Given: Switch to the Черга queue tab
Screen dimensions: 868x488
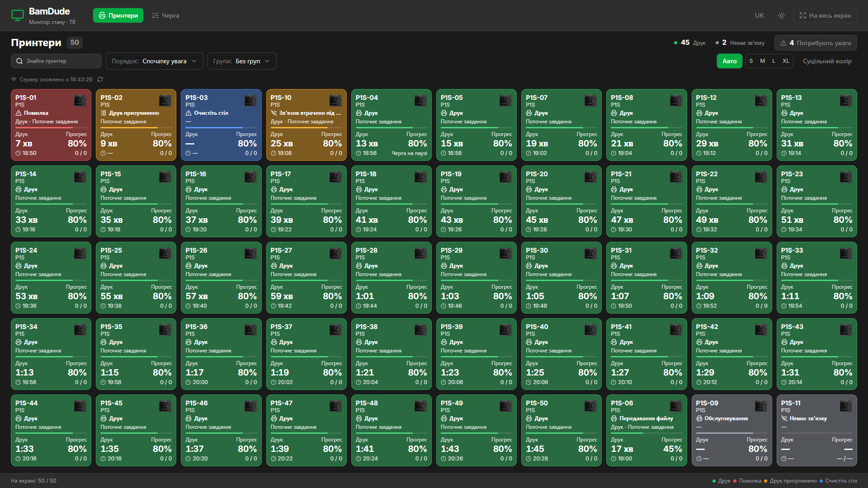Looking at the screenshot, I should click(165, 15).
